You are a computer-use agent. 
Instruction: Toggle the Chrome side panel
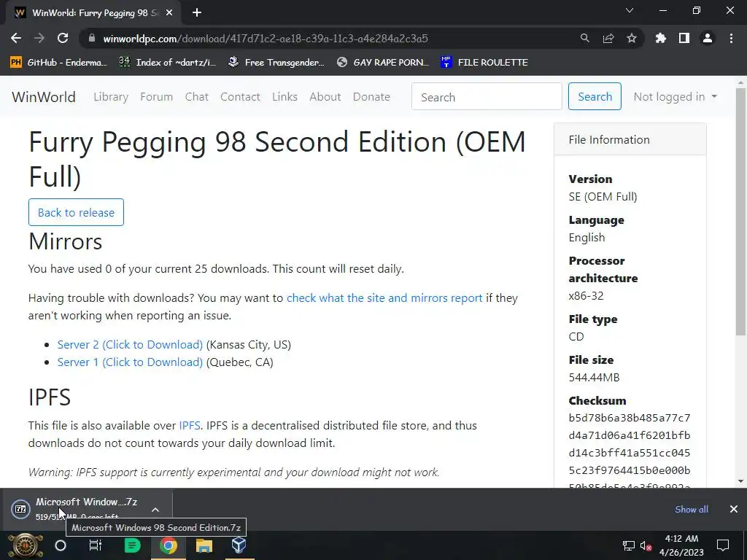[x=684, y=38]
